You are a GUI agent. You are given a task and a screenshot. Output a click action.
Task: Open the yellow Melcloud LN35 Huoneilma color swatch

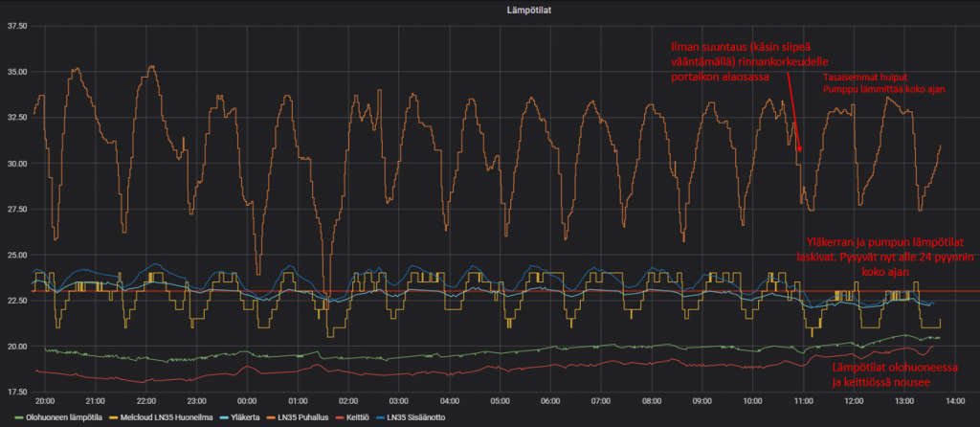113,418
